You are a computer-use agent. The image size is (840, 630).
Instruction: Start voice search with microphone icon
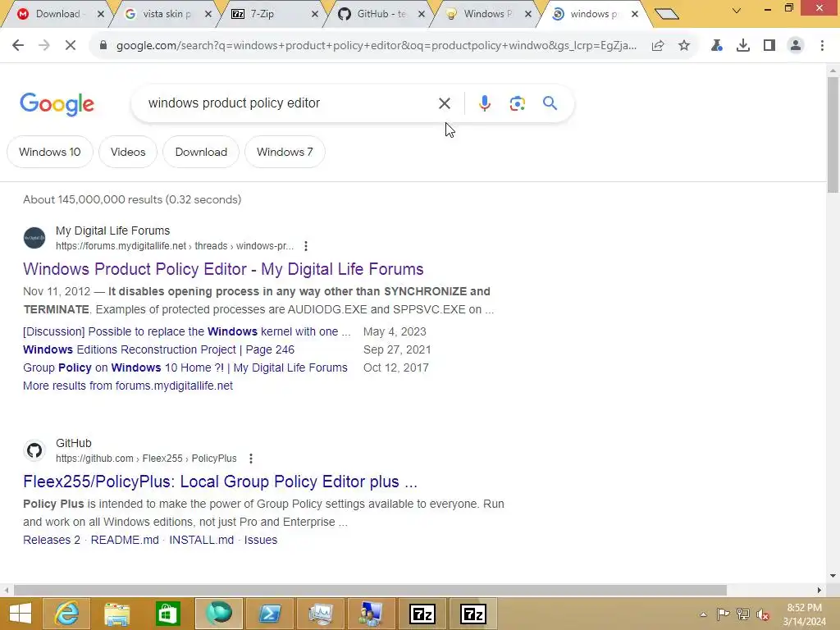click(484, 103)
